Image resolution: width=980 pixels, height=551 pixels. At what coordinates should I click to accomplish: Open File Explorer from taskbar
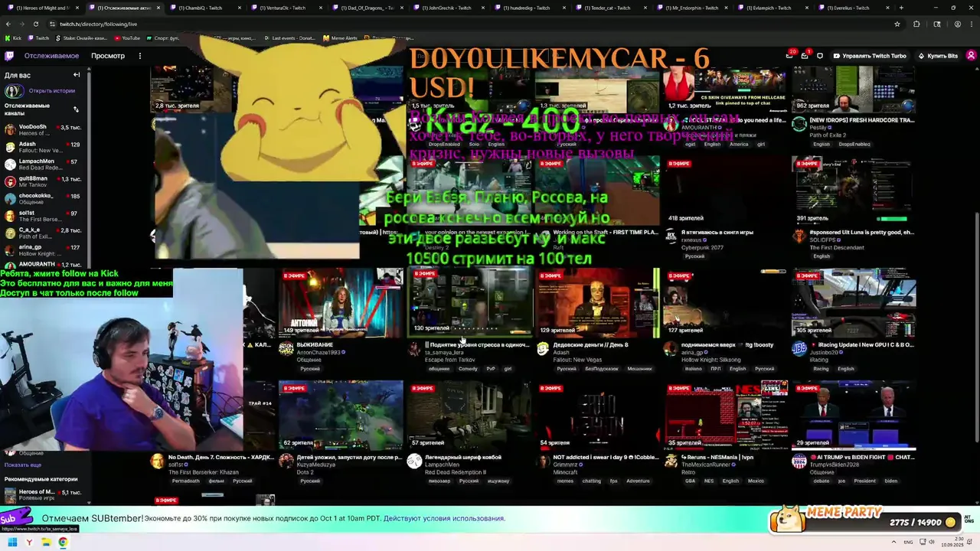pos(46,543)
